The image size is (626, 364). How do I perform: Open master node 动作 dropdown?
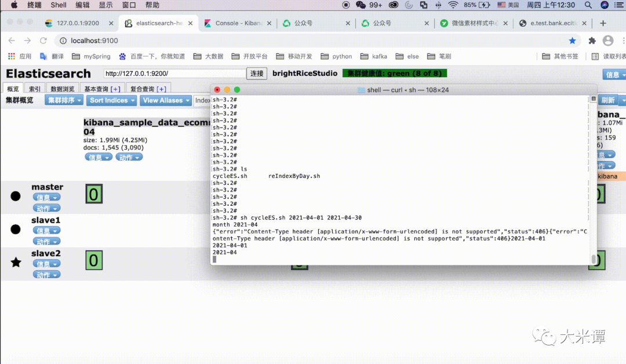[47, 208]
